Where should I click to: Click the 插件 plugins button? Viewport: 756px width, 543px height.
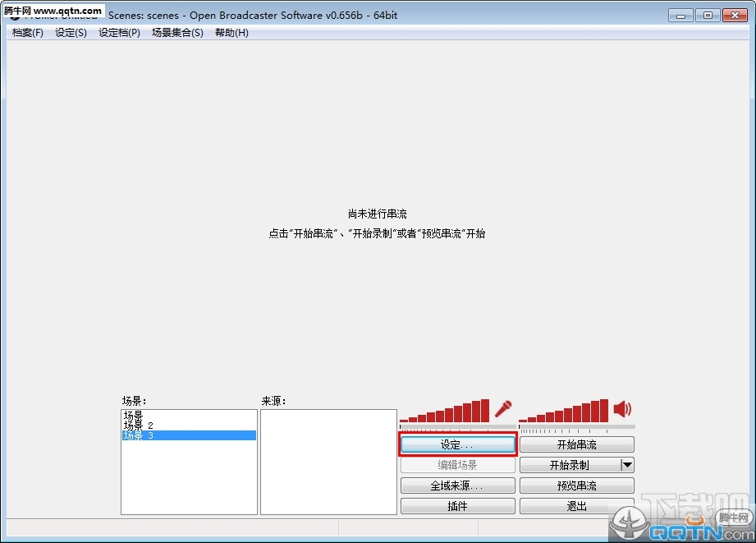click(x=457, y=505)
